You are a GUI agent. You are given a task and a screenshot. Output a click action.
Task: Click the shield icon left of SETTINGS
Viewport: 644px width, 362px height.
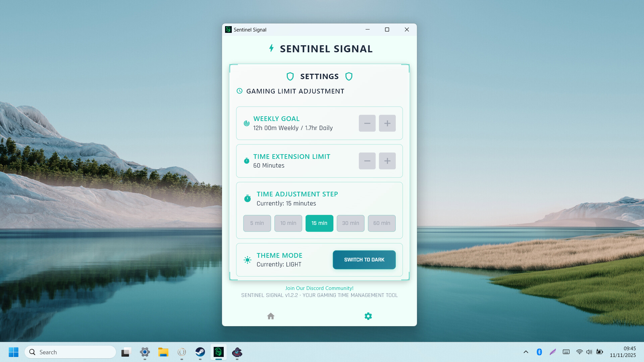click(289, 76)
